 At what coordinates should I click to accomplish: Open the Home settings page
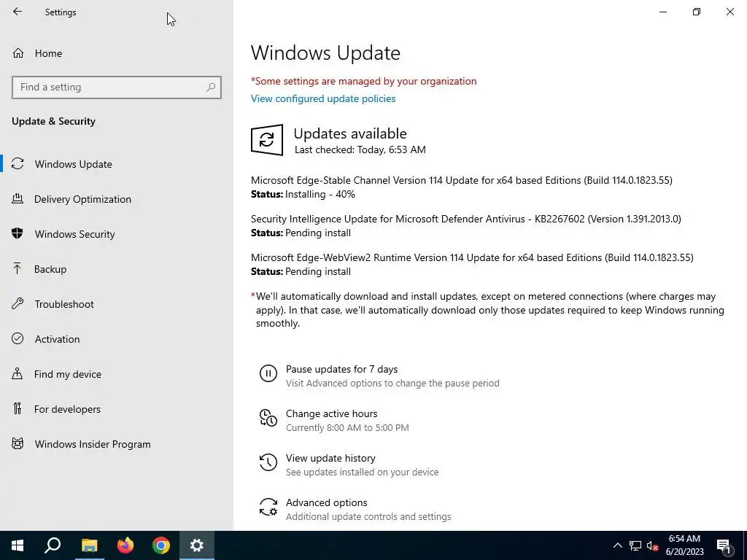(x=117, y=53)
